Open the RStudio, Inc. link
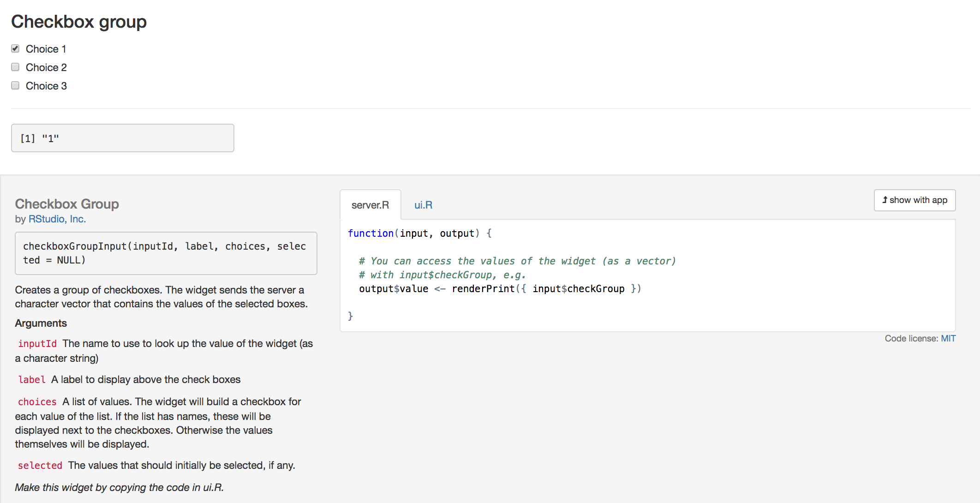Viewport: 980px width, 503px height. tap(57, 219)
